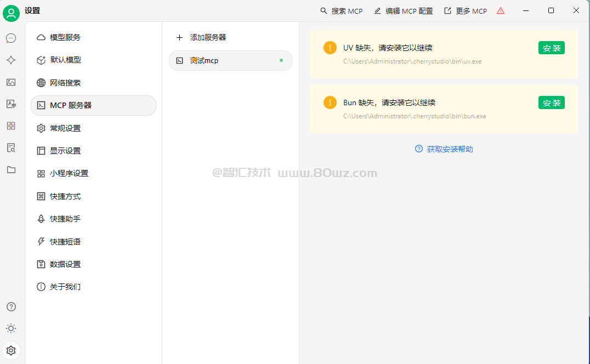Open the image painting icon in sidebar
The width and height of the screenshot is (590, 364).
(11, 82)
